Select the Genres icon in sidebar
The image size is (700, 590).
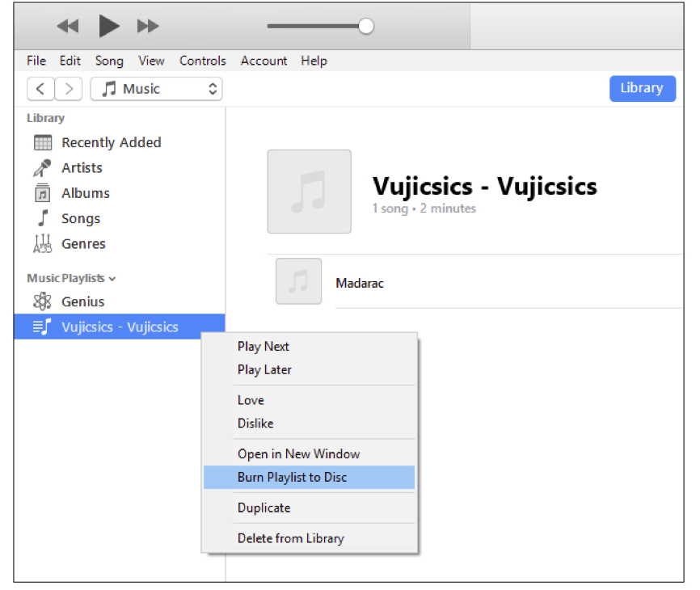pos(45,243)
